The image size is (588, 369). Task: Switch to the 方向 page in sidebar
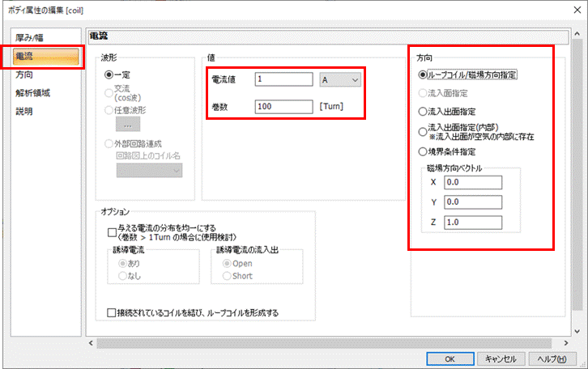[x=25, y=74]
